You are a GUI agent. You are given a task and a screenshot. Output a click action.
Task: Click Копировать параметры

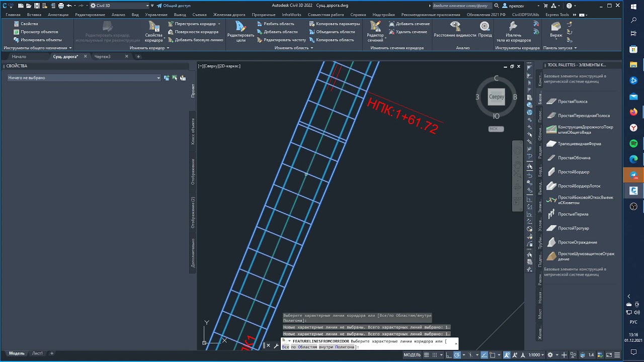tap(334, 24)
